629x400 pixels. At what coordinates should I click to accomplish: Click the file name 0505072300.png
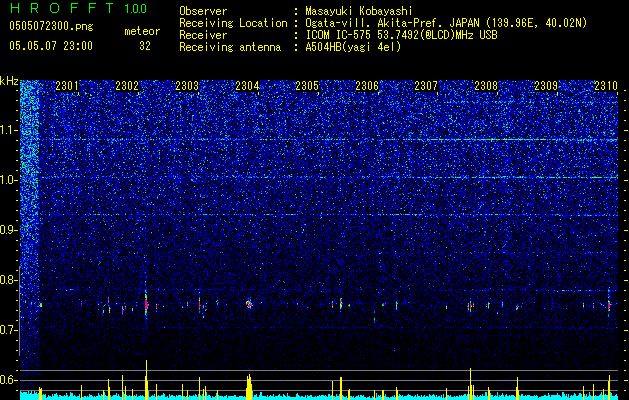(51, 26)
